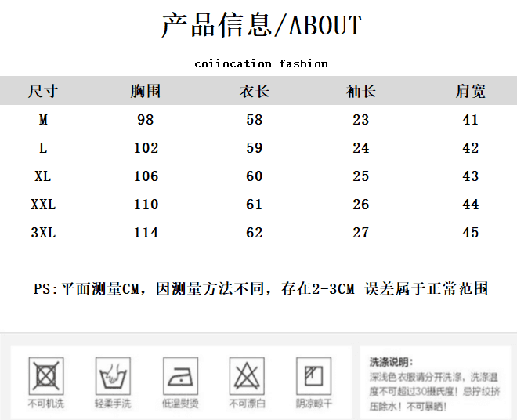Click shoulder value 45 in the 3XL row
Image resolution: width=517 pixels, height=420 pixels.
471,233
